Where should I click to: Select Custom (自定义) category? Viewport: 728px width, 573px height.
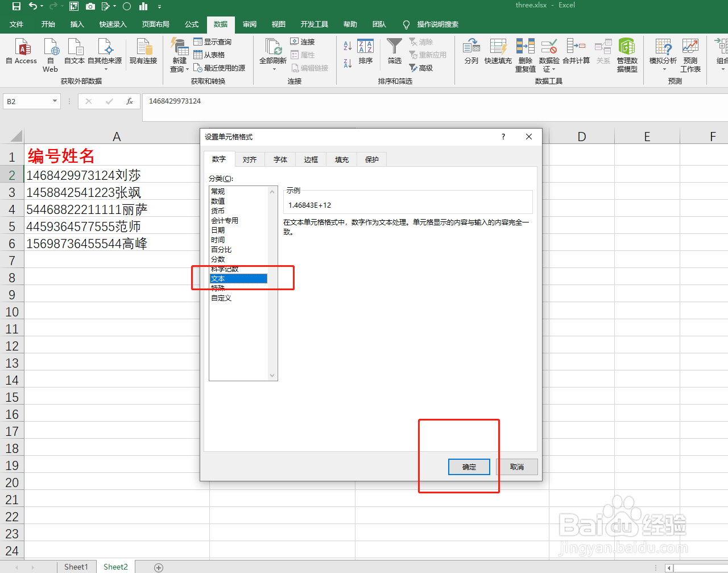click(238, 298)
